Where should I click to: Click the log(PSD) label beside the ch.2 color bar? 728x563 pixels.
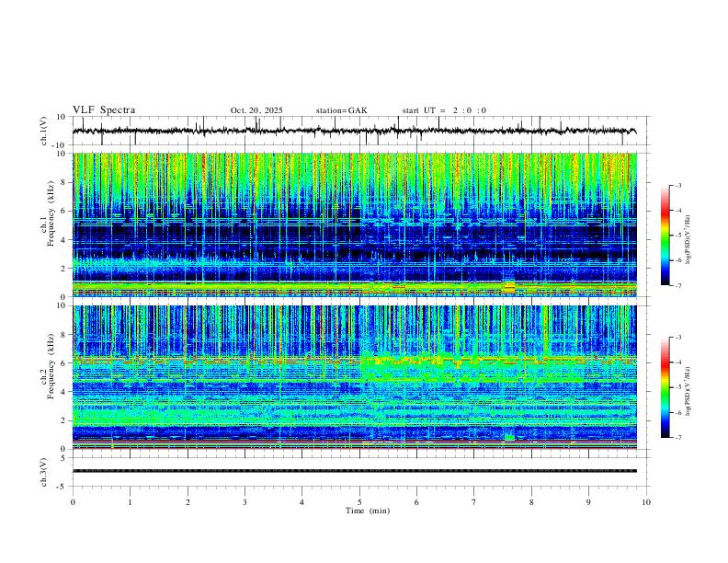[688, 392]
